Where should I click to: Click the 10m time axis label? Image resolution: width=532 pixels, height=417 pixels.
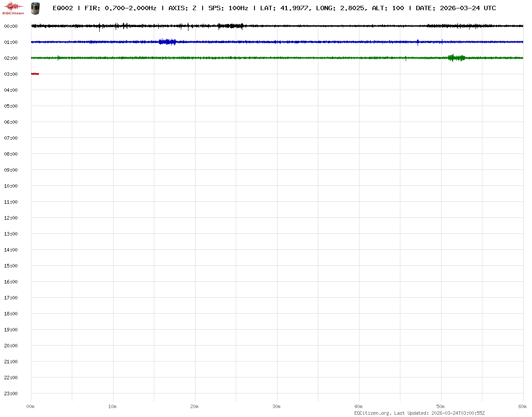[x=113, y=406]
